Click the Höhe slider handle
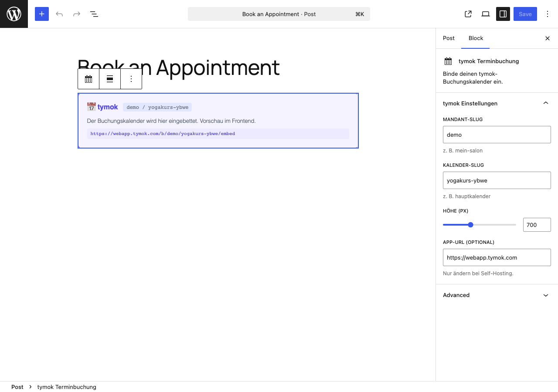The height and width of the screenshot is (392, 558). pos(470,225)
